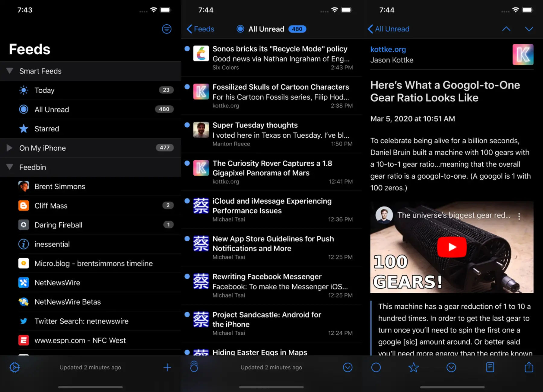The image size is (543, 392).
Task: Collapse the Smart Feeds section triangle
Action: click(x=10, y=71)
